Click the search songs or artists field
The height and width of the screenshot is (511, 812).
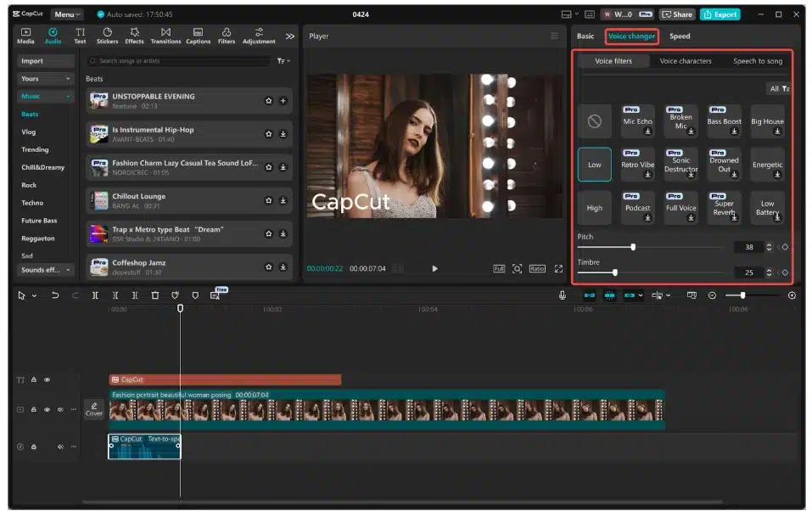[178, 61]
